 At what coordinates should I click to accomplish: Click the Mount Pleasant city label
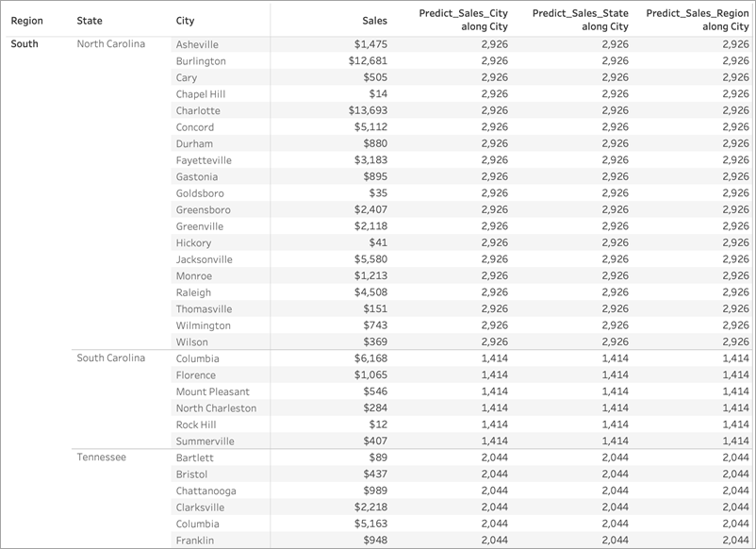[213, 391]
